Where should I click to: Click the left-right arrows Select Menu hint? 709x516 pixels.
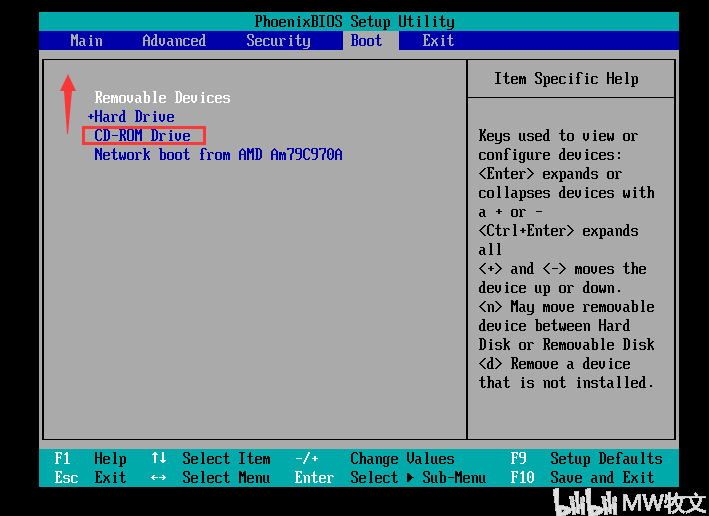click(x=211, y=478)
